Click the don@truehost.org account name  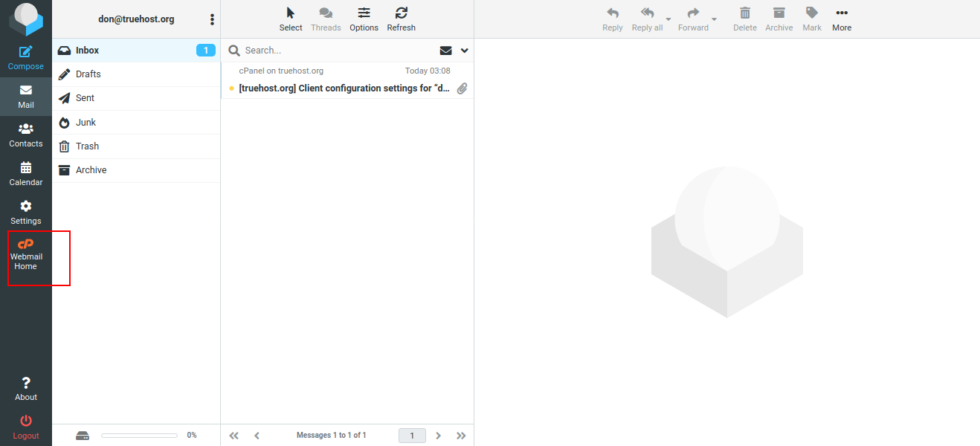(x=136, y=19)
